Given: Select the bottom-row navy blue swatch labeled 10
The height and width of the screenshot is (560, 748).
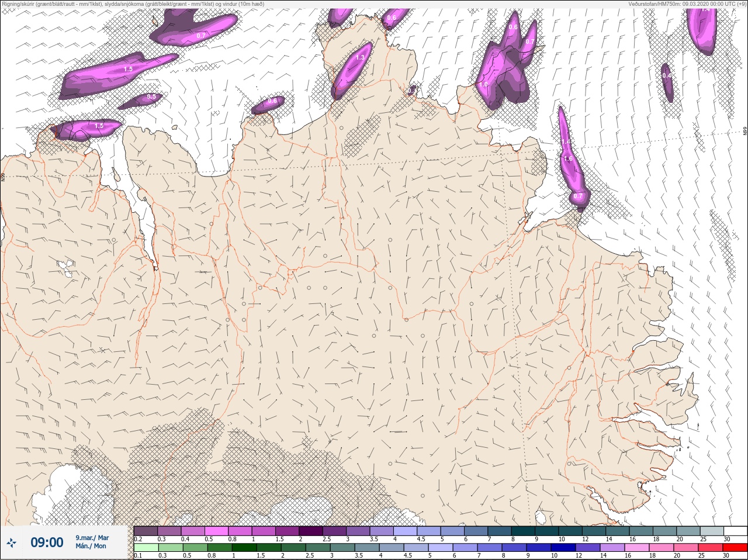Looking at the screenshot, I should click(563, 548).
